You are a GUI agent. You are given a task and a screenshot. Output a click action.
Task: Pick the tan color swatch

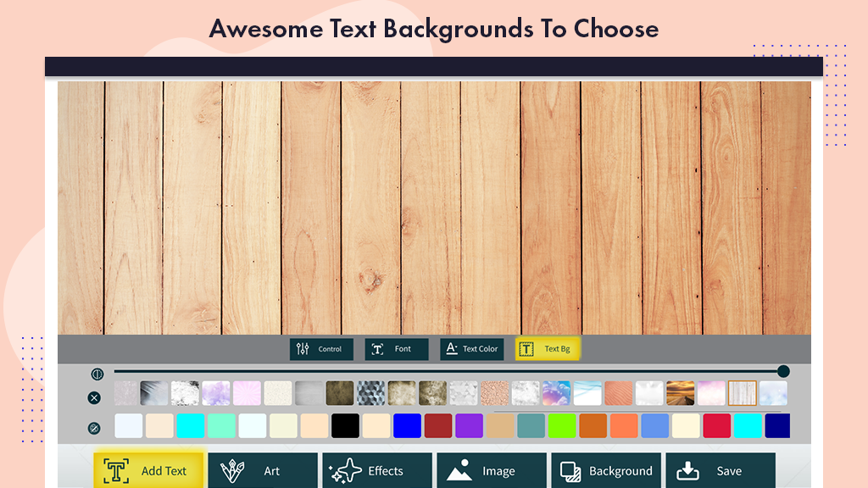[x=500, y=426]
